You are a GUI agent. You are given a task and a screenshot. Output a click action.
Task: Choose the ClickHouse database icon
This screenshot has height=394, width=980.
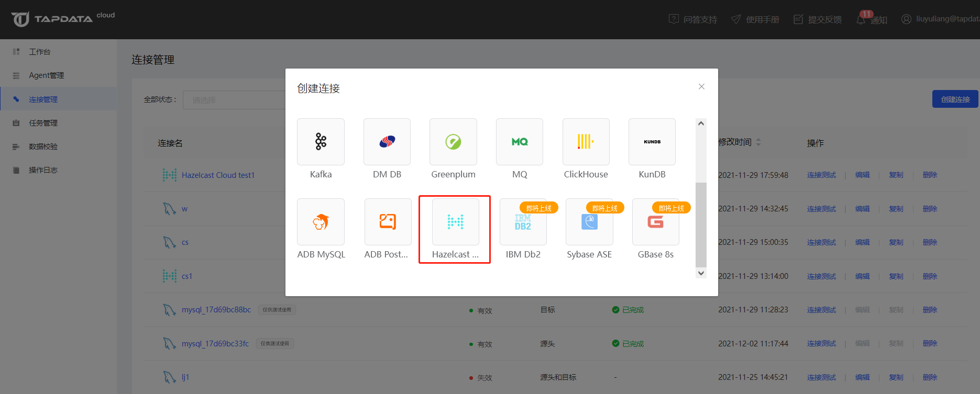click(586, 142)
